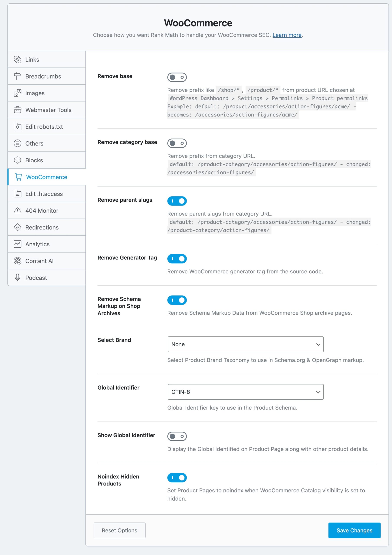The image size is (392, 555).
Task: Enable the Remove category base toggle
Action: pos(177,143)
